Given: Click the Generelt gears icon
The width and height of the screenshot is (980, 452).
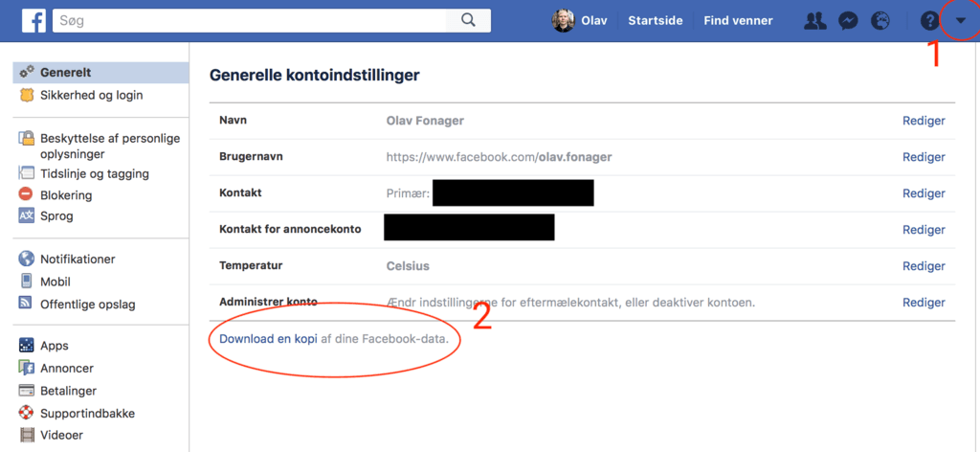Looking at the screenshot, I should (x=27, y=73).
